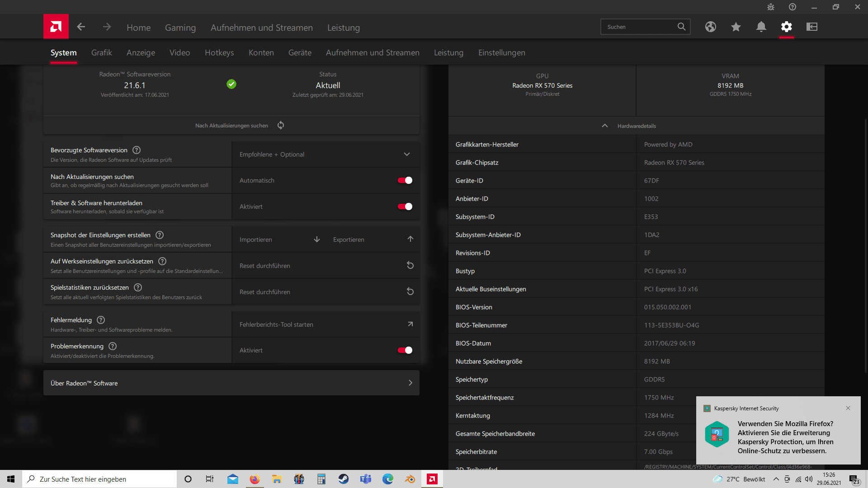Viewport: 868px width, 488px height.
Task: Open the Einstellungen sub-tab
Action: [502, 52]
